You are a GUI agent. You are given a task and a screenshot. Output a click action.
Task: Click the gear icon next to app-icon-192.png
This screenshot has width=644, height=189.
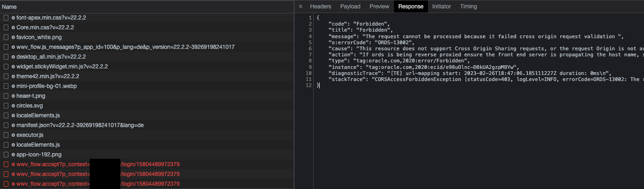[x=13, y=155]
